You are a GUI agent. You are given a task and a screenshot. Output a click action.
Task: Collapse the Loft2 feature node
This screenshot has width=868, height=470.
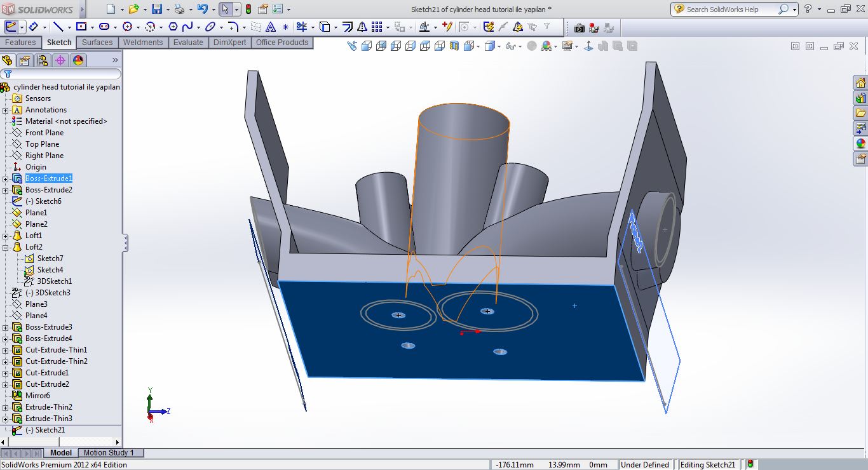point(6,247)
